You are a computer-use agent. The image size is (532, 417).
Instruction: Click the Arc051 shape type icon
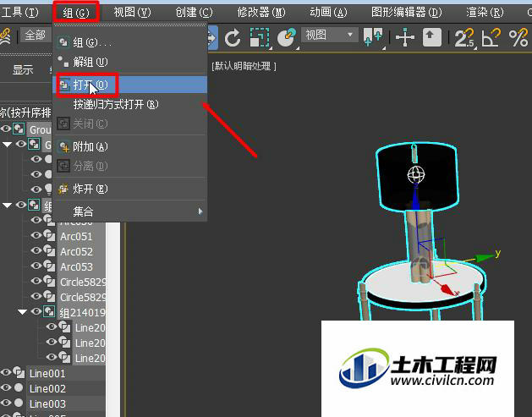(50, 236)
